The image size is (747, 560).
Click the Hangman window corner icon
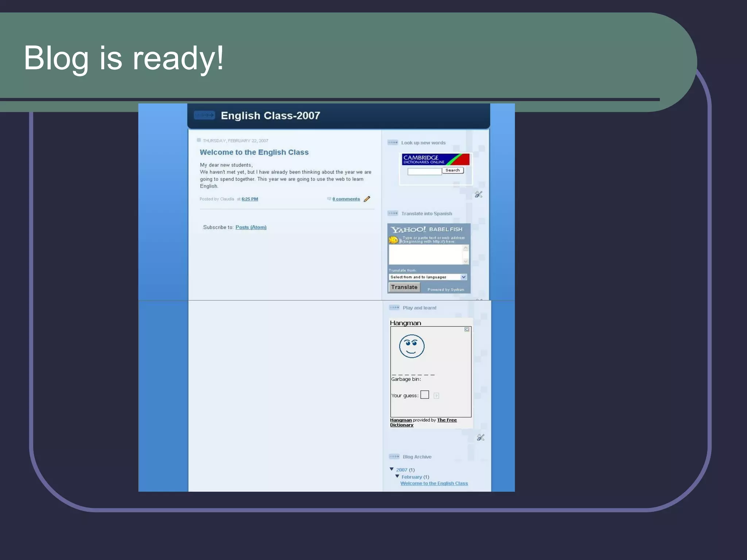click(x=467, y=330)
